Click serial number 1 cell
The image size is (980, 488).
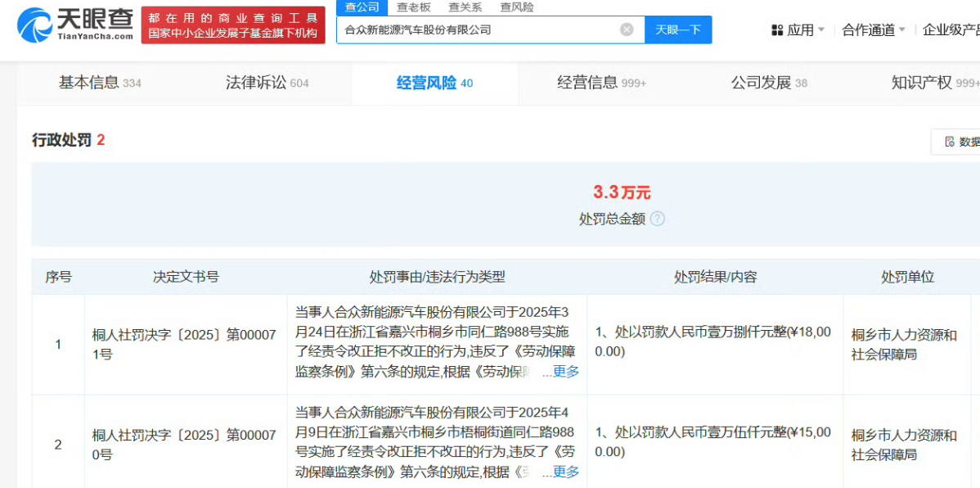coord(58,344)
